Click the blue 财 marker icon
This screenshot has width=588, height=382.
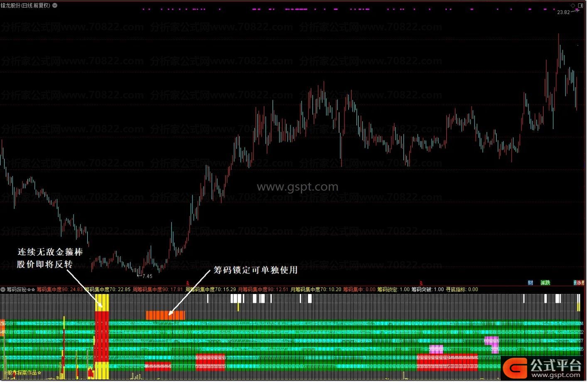530,283
